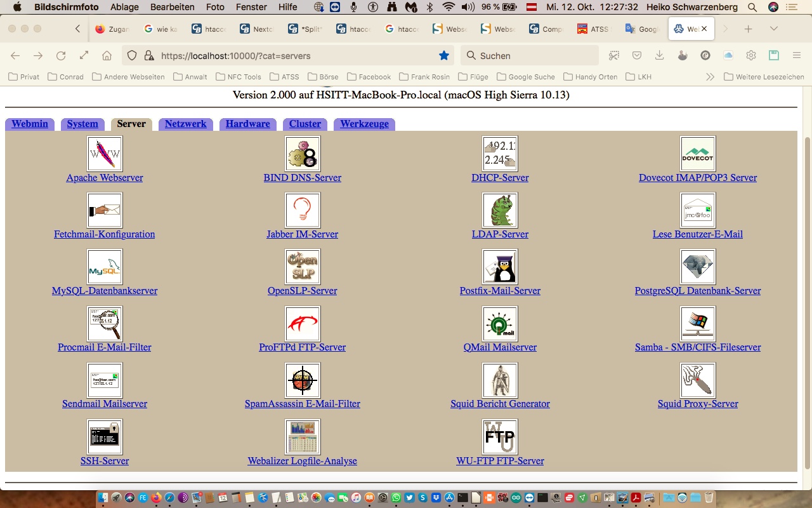Click the OpenSLP logo icon
Screen dimensions: 812x508
click(x=303, y=267)
